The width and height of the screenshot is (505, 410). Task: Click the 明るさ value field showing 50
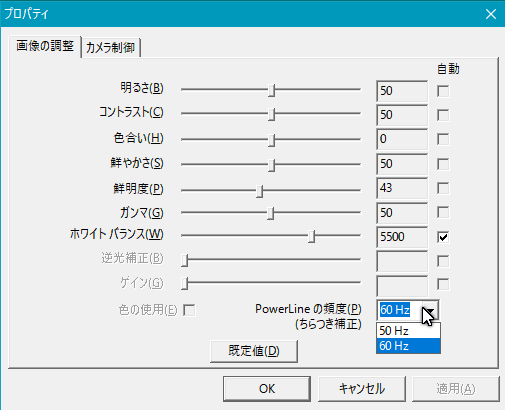[x=402, y=91]
